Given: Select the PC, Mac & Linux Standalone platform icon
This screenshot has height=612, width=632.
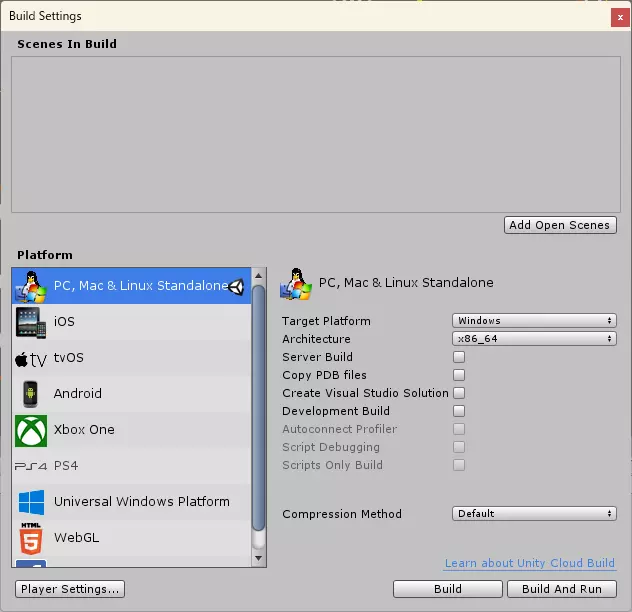Looking at the screenshot, I should pyautogui.click(x=31, y=286).
